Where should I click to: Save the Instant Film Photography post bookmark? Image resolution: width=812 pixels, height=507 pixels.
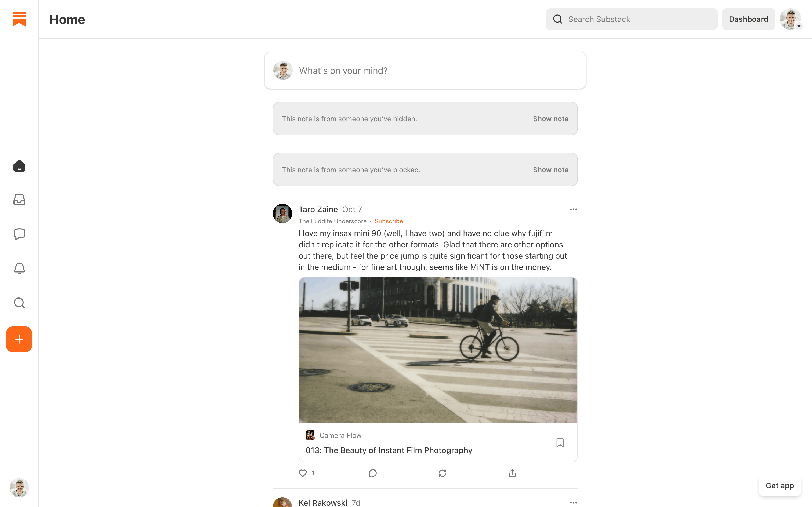point(560,443)
